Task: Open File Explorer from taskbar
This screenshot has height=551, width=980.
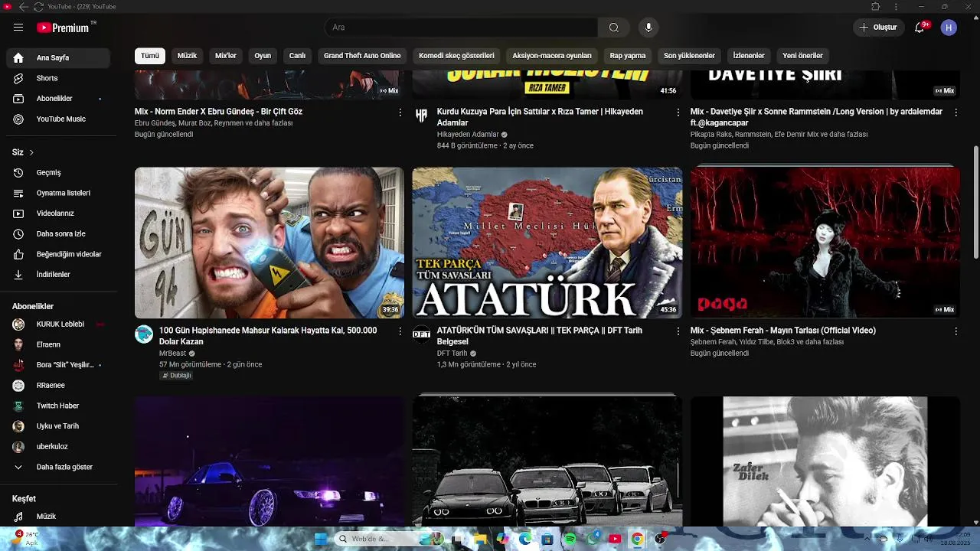Action: [480, 539]
